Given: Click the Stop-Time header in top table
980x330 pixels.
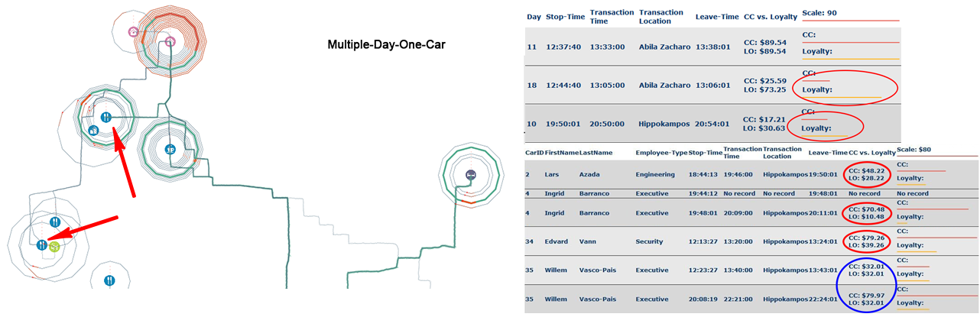Looking at the screenshot, I should (565, 16).
